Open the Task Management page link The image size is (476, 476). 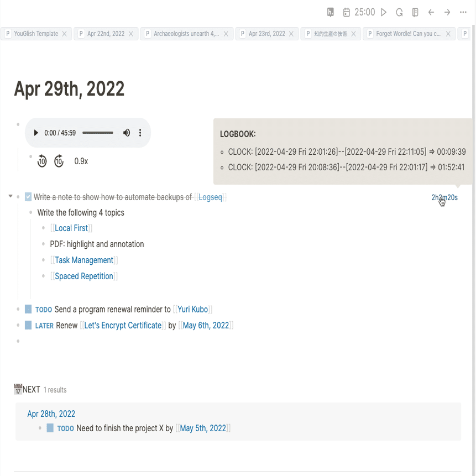click(84, 260)
